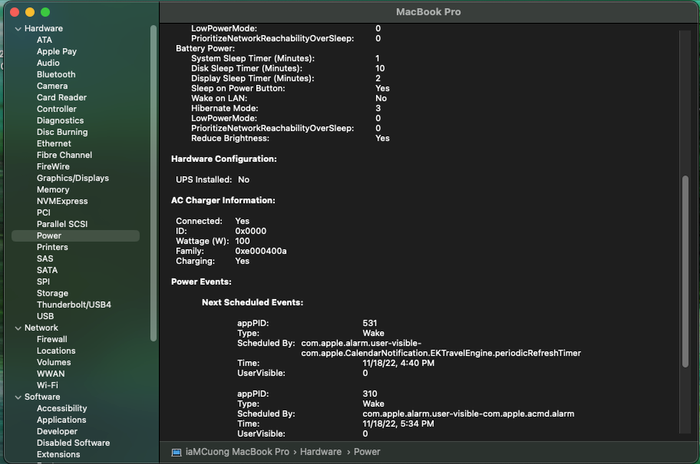This screenshot has width=700, height=464.
Task: Select USB in the sidebar
Action: pos(45,316)
